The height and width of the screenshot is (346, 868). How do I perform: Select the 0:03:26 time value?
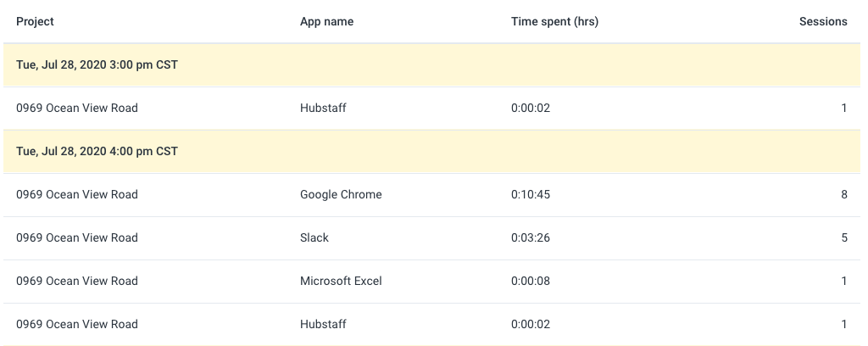531,237
